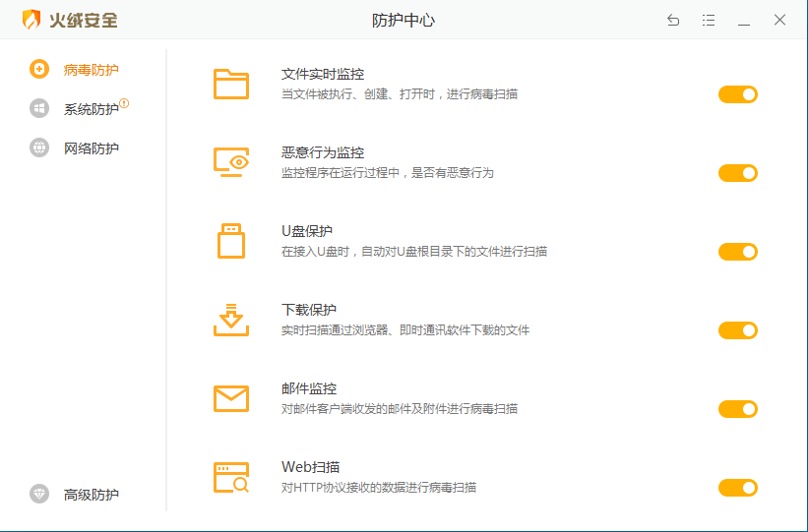Open the 文件实时监控 title text
808x532 pixels.
[x=323, y=74]
